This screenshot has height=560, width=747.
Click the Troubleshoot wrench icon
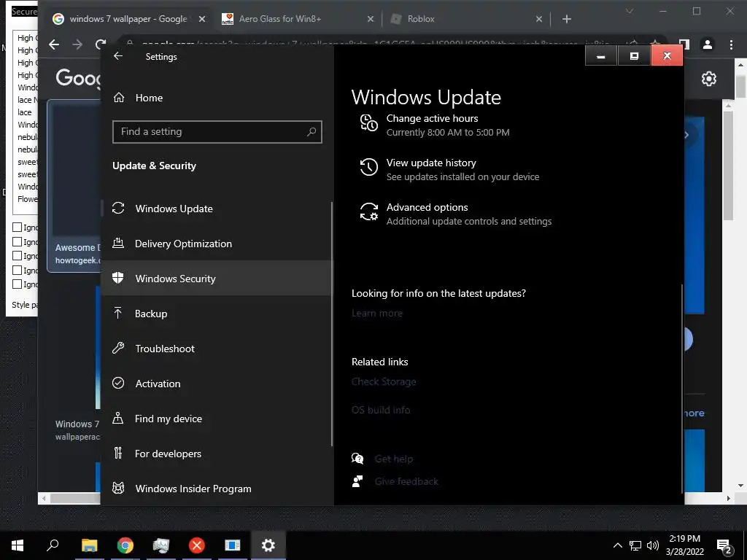[118, 348]
